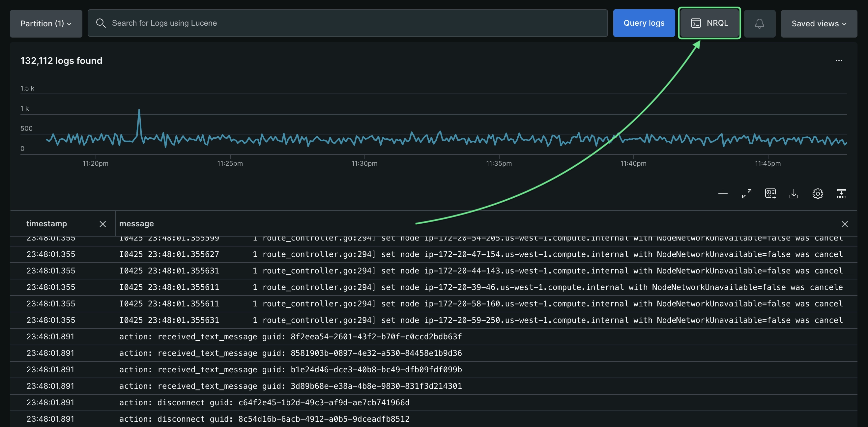Click the Query logs button

point(644,23)
